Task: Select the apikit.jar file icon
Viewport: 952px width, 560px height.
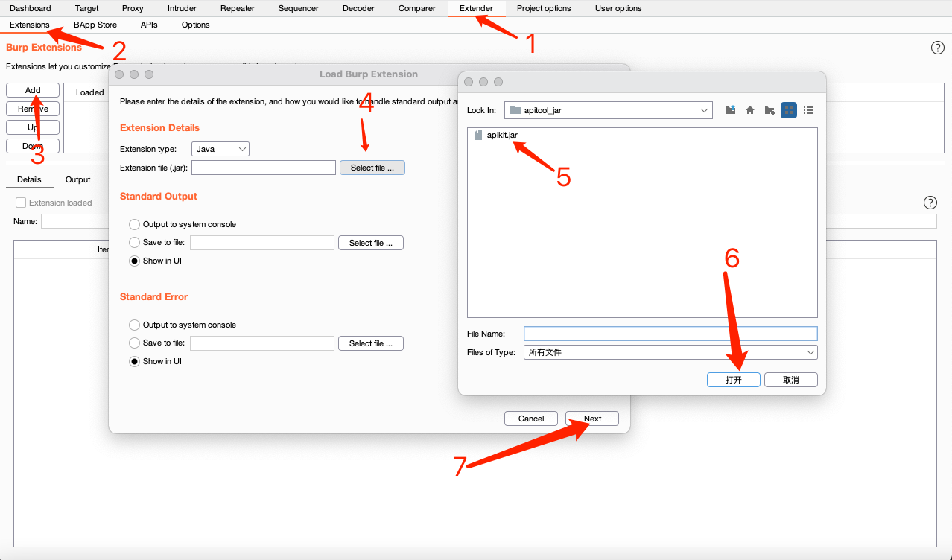Action: click(x=478, y=135)
